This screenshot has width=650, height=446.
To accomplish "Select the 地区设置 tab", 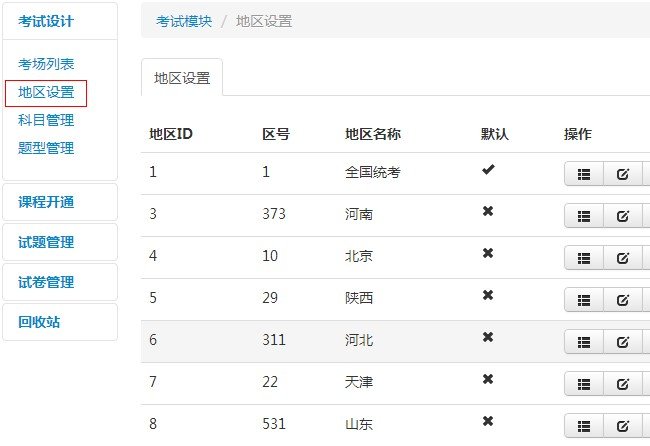I will [181, 77].
